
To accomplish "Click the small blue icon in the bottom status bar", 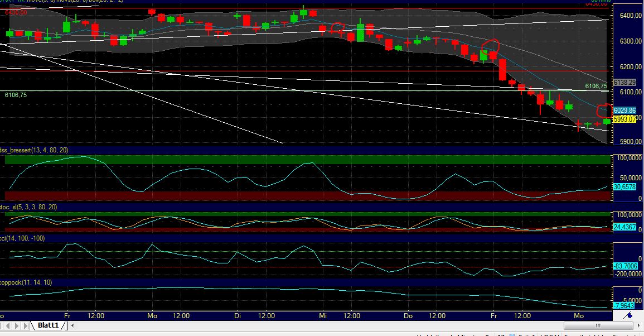I will [512, 334].
